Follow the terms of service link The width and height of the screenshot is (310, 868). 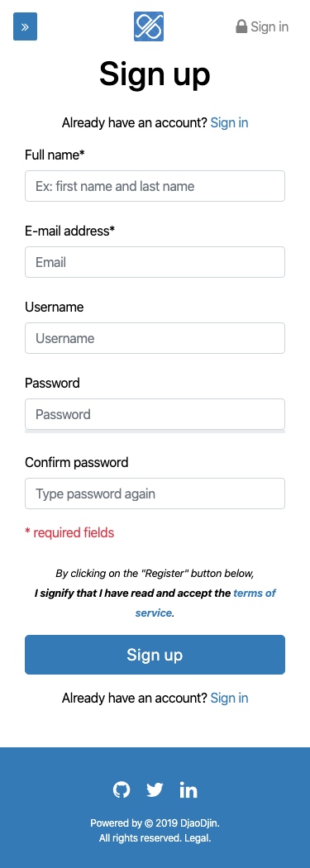click(205, 603)
